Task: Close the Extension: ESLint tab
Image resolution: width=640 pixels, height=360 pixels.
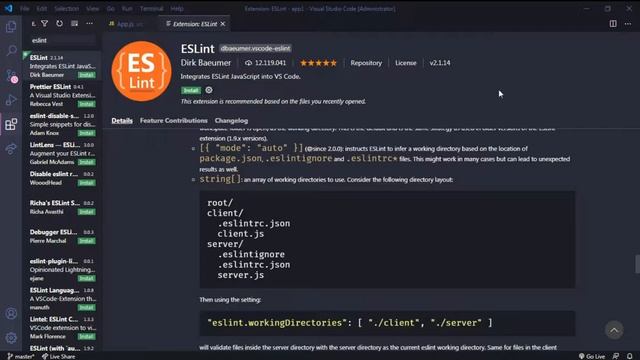Action: point(223,24)
